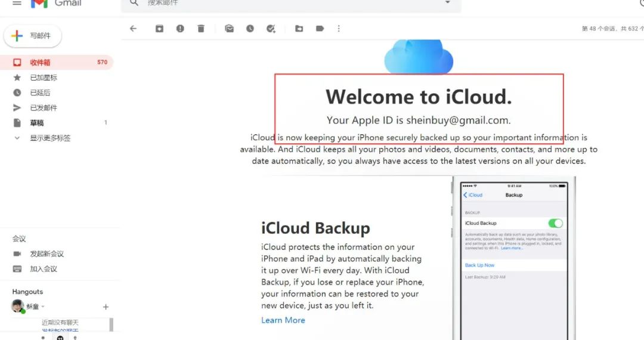
Task: Click the 570 unread count badge
Action: tap(103, 63)
